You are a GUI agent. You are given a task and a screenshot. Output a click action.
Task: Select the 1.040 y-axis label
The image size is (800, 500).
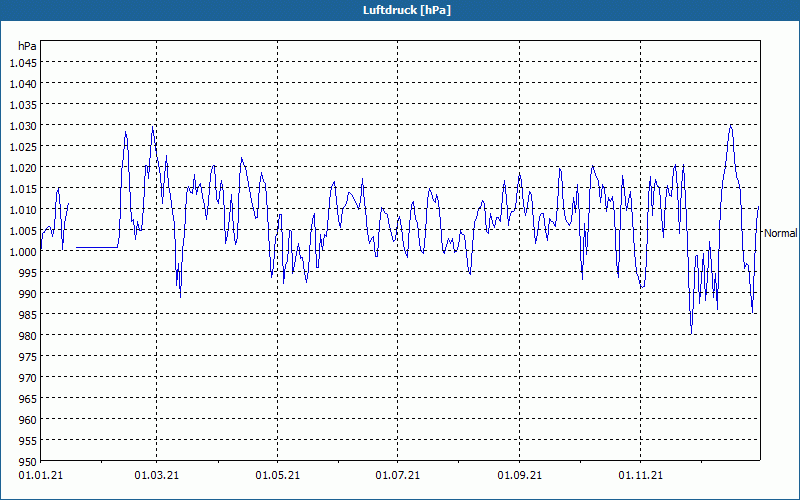click(x=23, y=84)
